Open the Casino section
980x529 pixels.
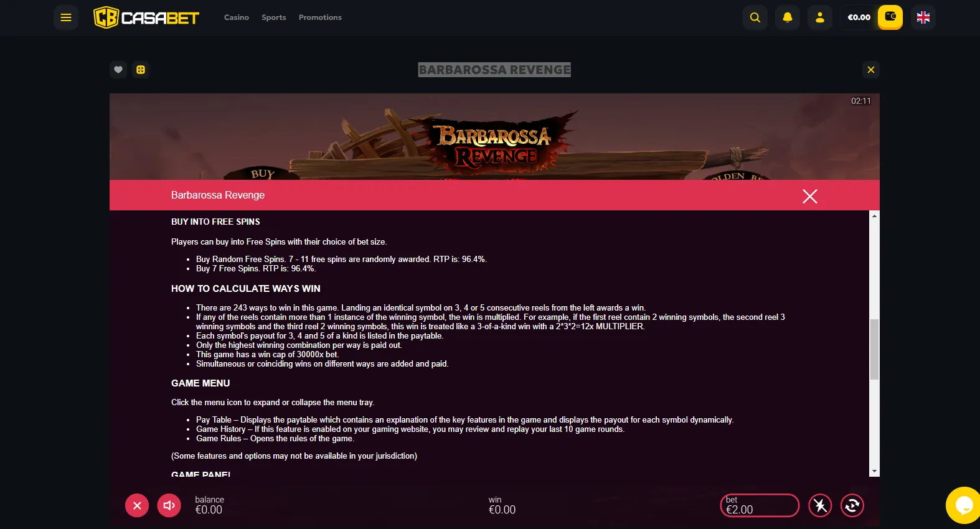237,17
